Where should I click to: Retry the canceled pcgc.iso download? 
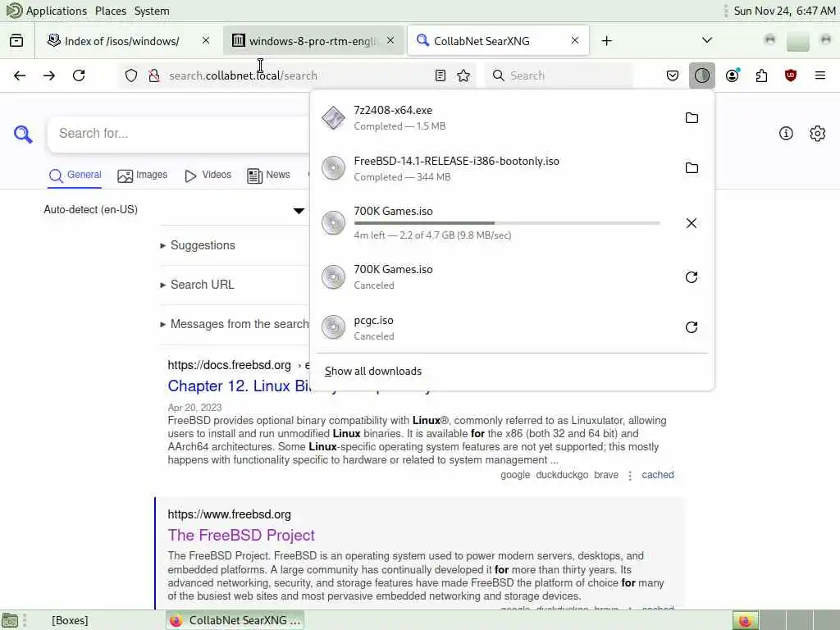692,327
